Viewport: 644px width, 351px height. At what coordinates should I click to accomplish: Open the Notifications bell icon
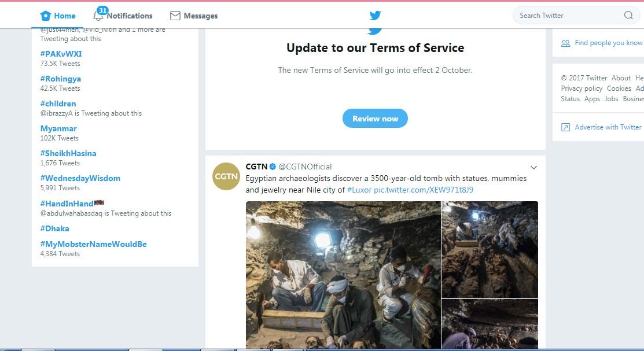(x=98, y=16)
